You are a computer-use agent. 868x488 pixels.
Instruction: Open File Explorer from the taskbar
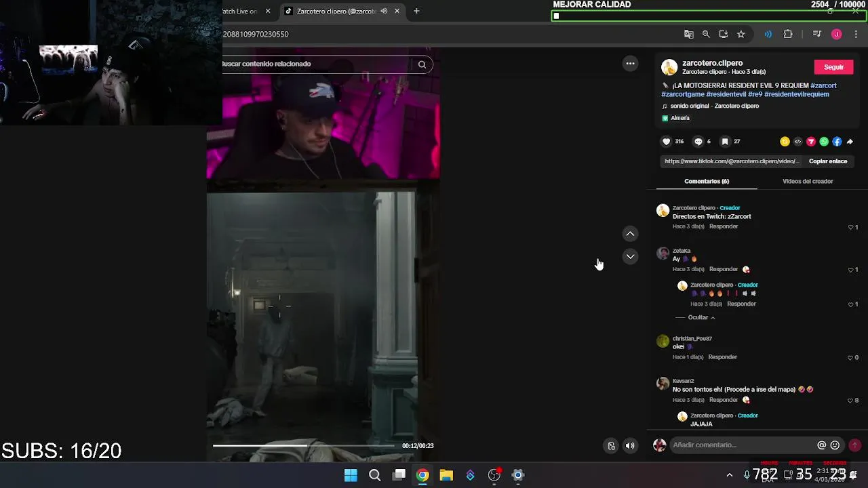[446, 475]
